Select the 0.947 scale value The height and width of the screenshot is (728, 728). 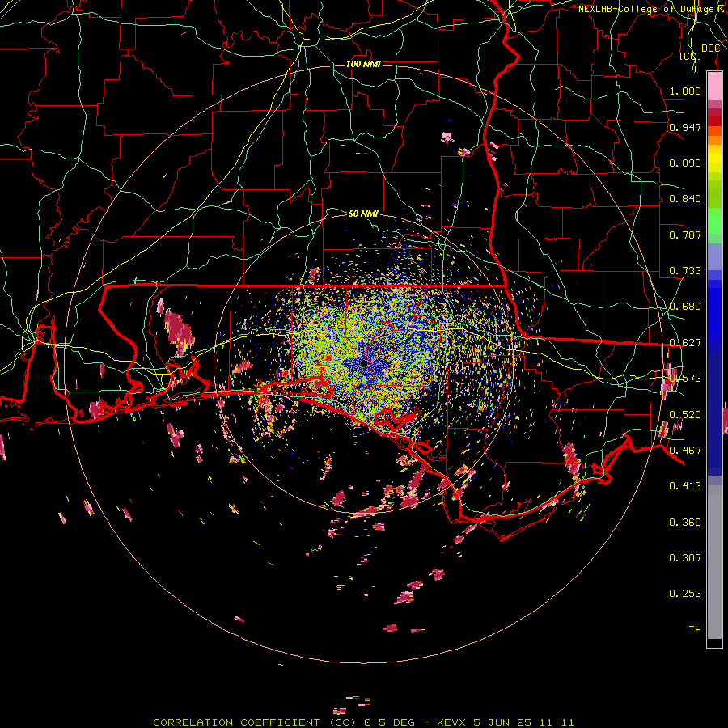[x=685, y=127]
